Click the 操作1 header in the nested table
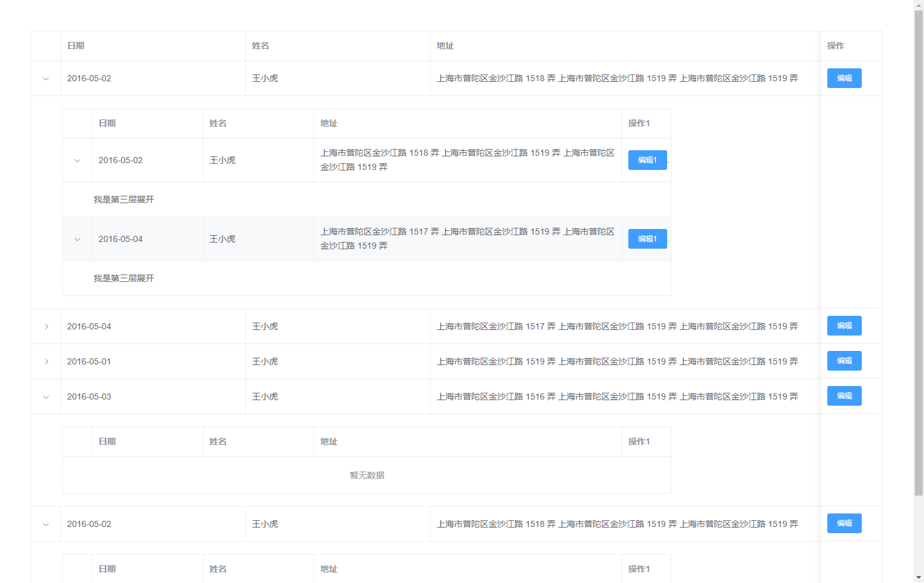 (638, 123)
